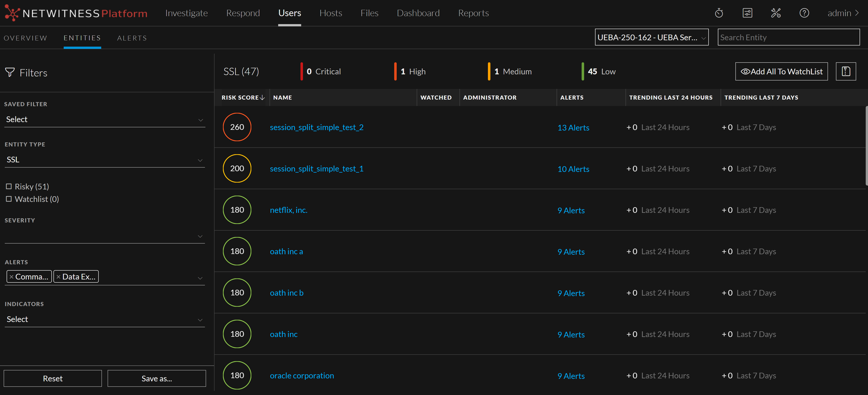Enable the Risky (51) checkbox

(x=9, y=186)
